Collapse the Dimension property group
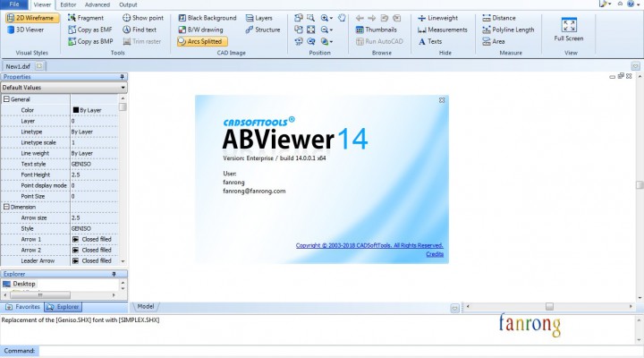Viewport: 644px width, 358px height. pos(5,207)
